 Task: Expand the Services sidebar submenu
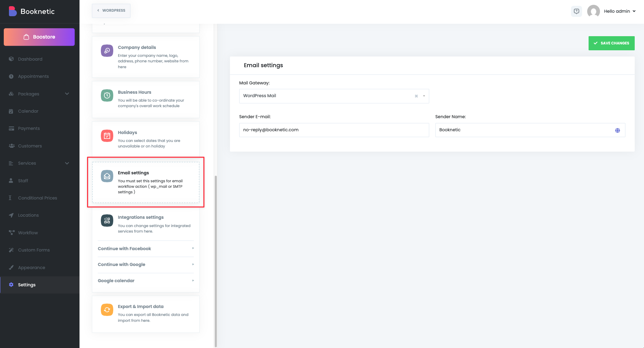click(x=67, y=163)
